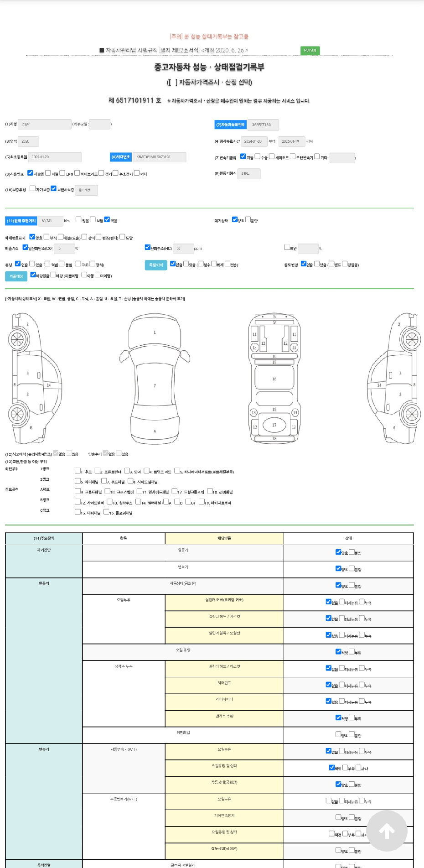Toggle 오일 유량 적정 checkbox
Image resolution: width=424 pixels, height=868 pixels.
[338, 651]
